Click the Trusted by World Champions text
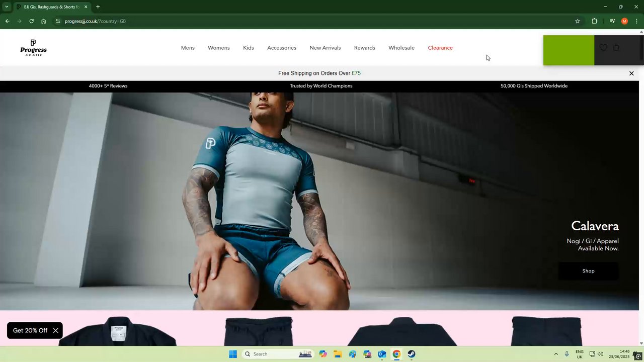The image size is (644, 362). [x=321, y=86]
